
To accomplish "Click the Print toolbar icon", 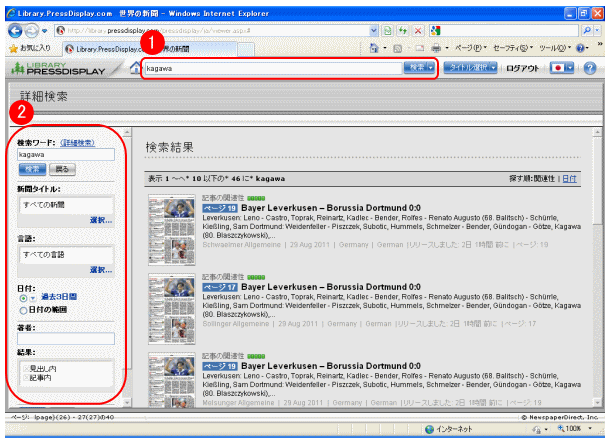I will click(436, 48).
